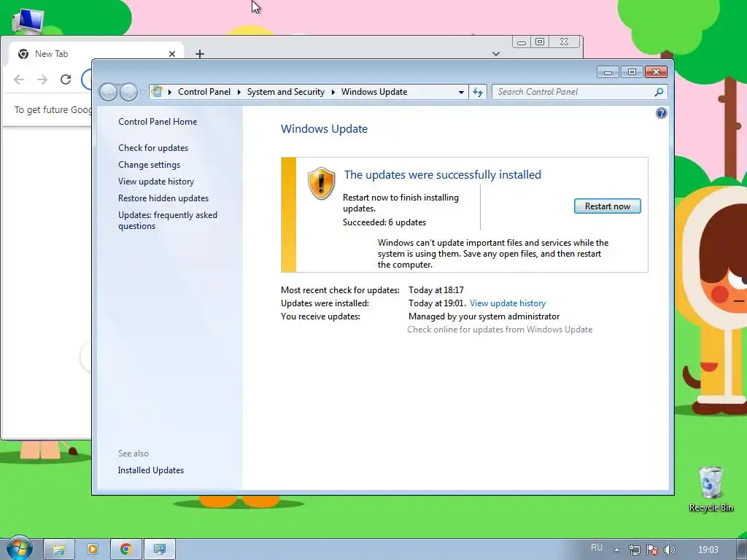Close the New Tab tab in Chrome
Screen dimensions: 747x560
pos(172,54)
